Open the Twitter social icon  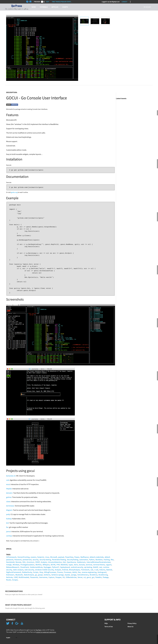pos(8,623)
